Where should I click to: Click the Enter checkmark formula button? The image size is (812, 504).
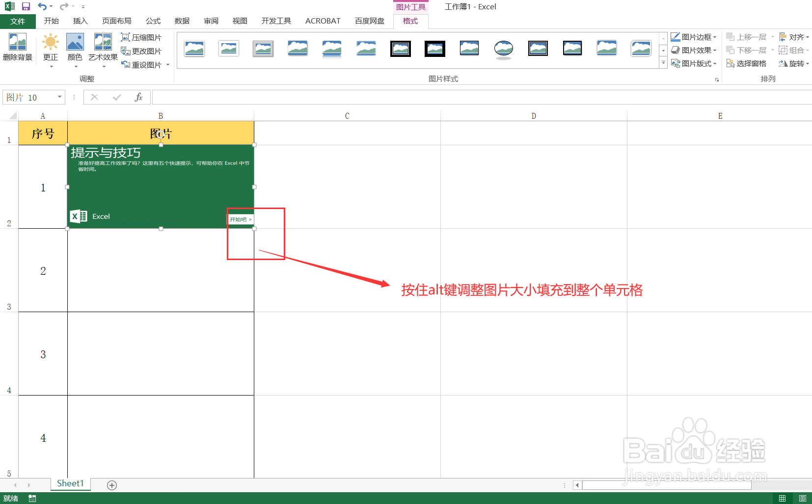pos(117,97)
